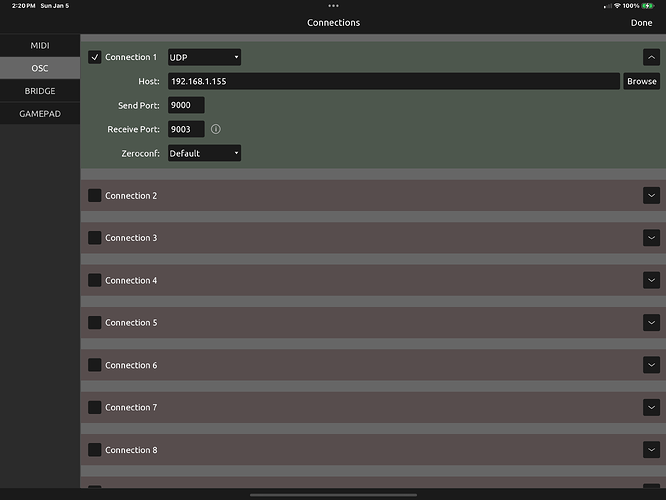The image size is (666, 500).
Task: Click the Receive Port info icon
Action: click(x=216, y=129)
